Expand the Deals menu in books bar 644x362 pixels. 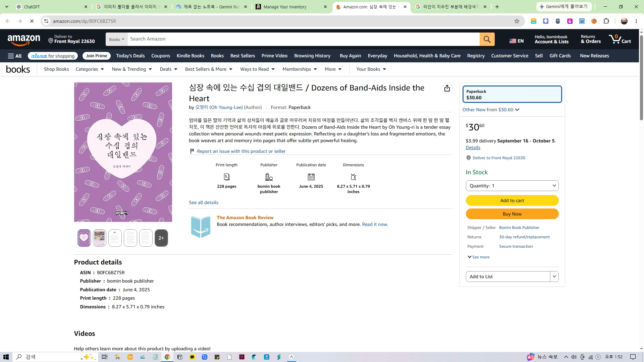click(168, 69)
